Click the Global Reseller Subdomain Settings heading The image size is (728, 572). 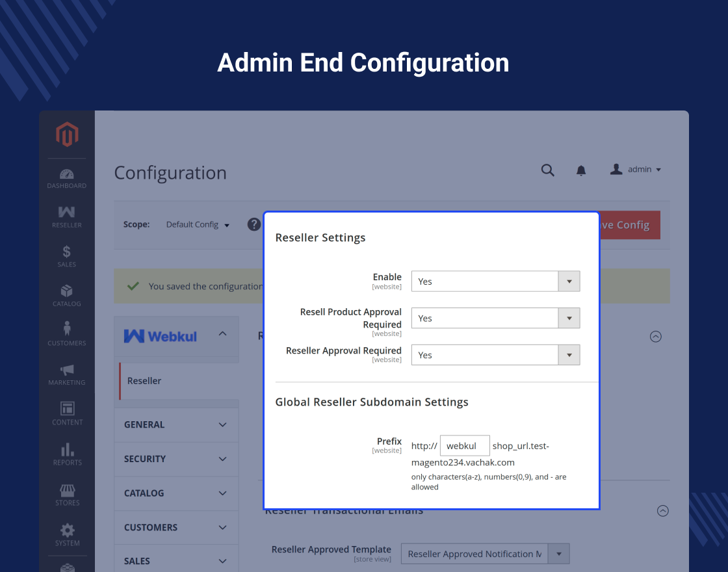click(x=372, y=402)
